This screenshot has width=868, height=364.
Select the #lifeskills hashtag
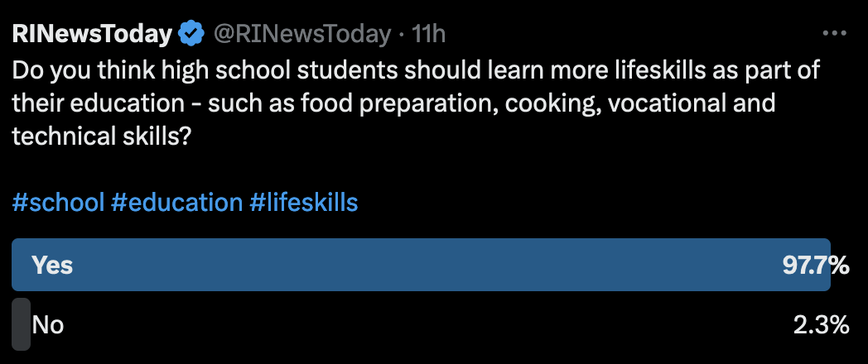(x=303, y=202)
